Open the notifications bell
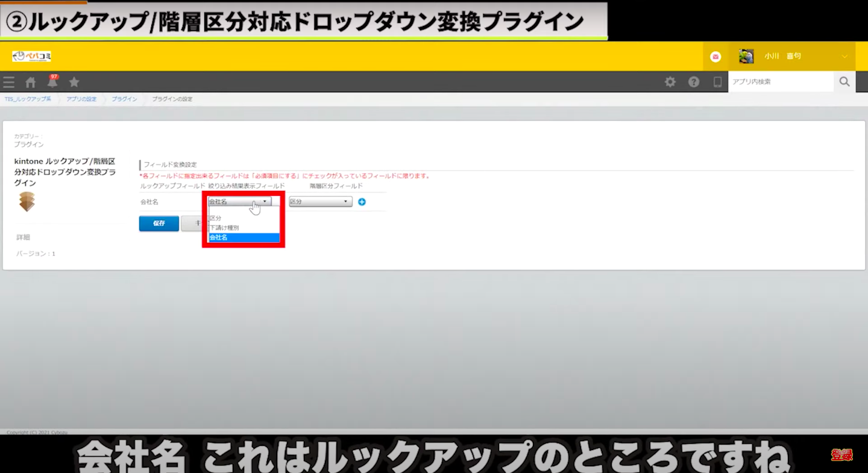Screen dimensions: 868x473 [52, 83]
